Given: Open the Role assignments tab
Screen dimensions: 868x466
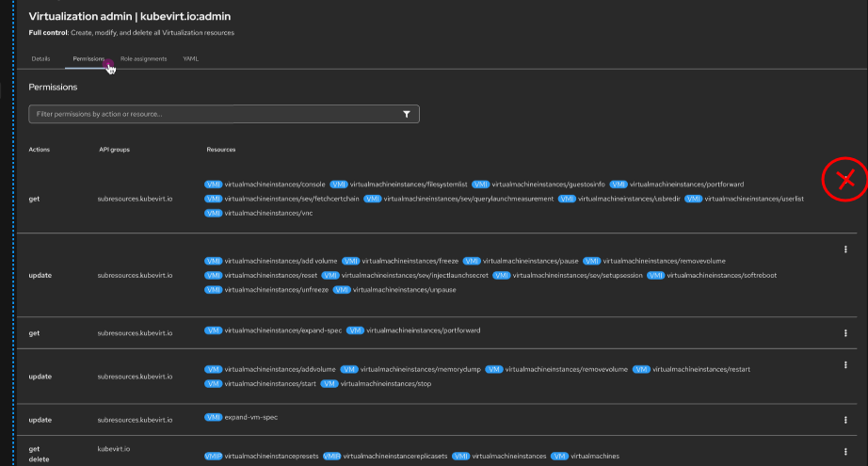Looking at the screenshot, I should 143,58.
